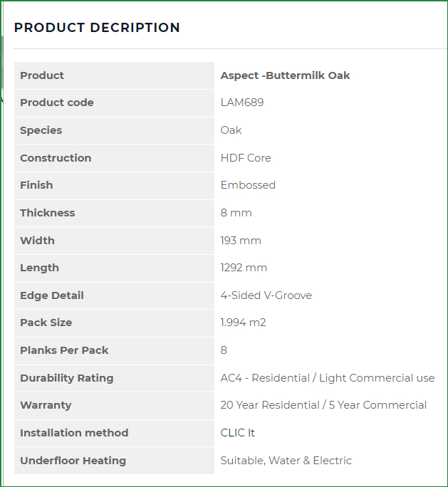Select the Oak species value

[x=231, y=130]
